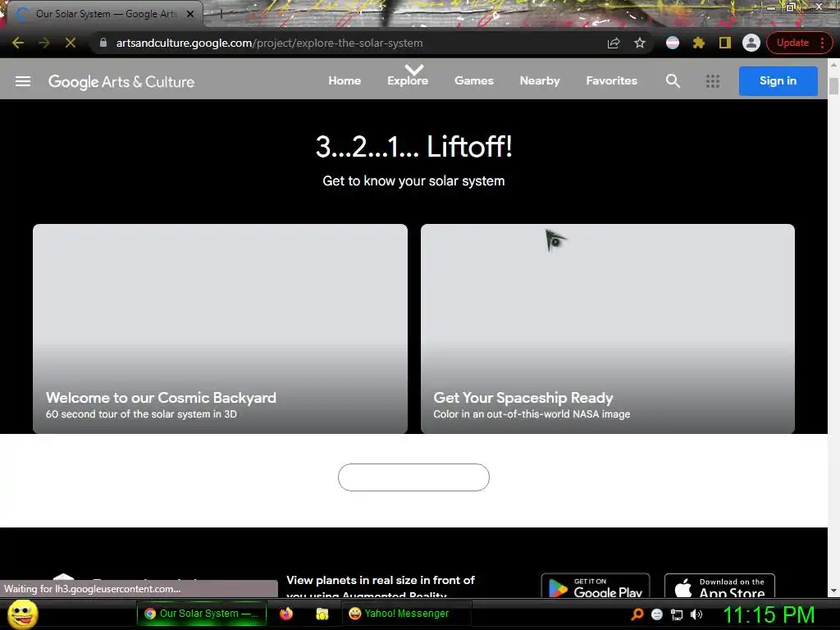This screenshot has height=630, width=840.
Task: Open the Google apps grid
Action: click(x=713, y=81)
